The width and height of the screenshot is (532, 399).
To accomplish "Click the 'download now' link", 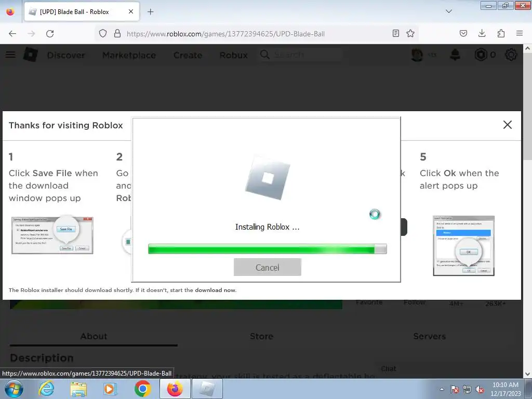I will tap(216, 290).
